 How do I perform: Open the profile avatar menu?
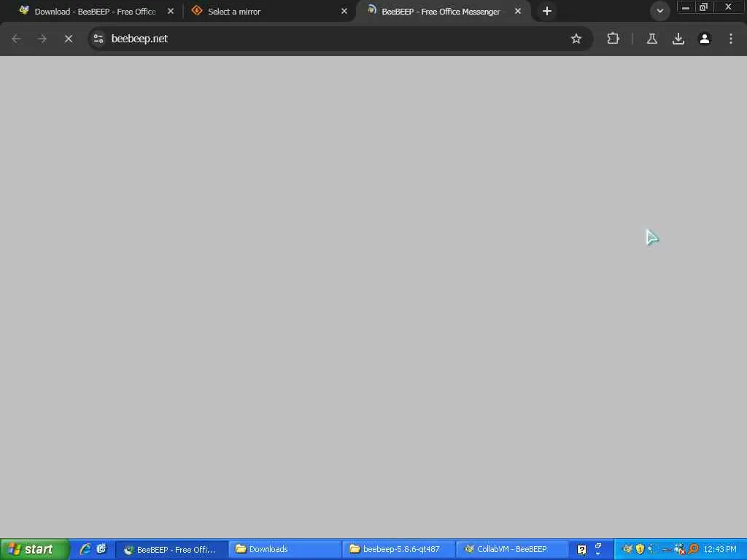705,39
